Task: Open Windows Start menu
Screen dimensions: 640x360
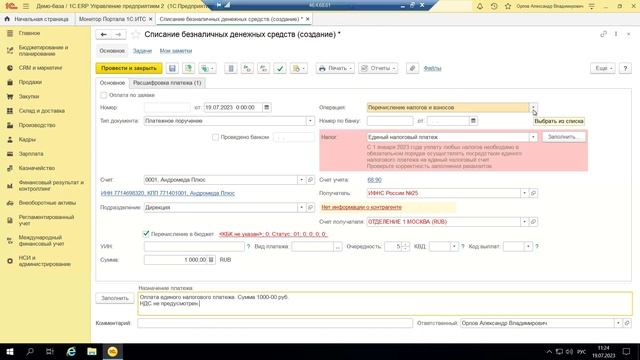Action: [10, 351]
